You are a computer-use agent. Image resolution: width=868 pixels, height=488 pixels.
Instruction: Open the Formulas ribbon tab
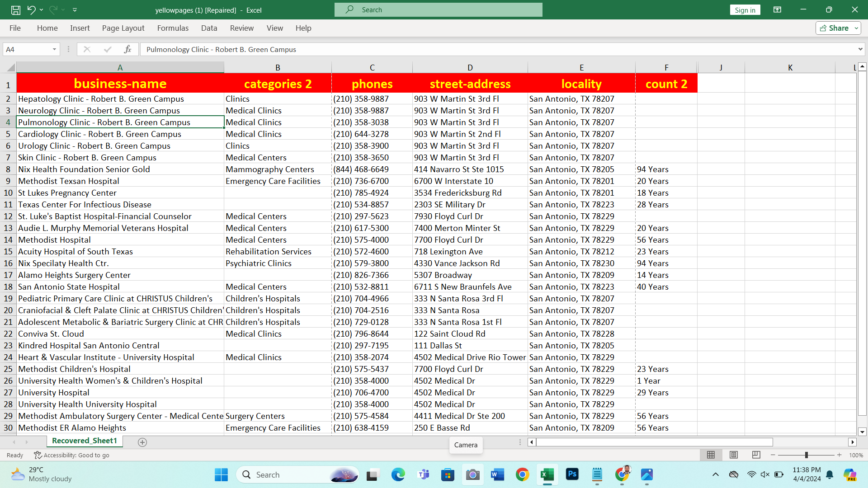coord(173,28)
